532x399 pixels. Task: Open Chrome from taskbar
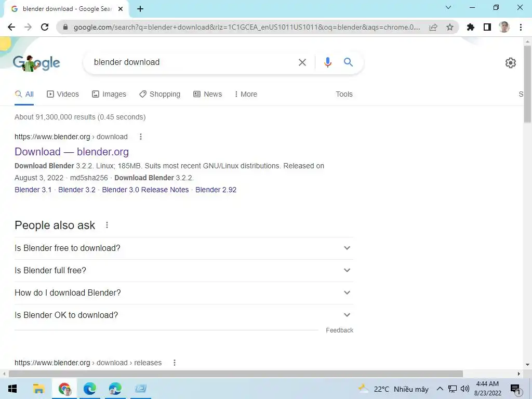pyautogui.click(x=64, y=389)
